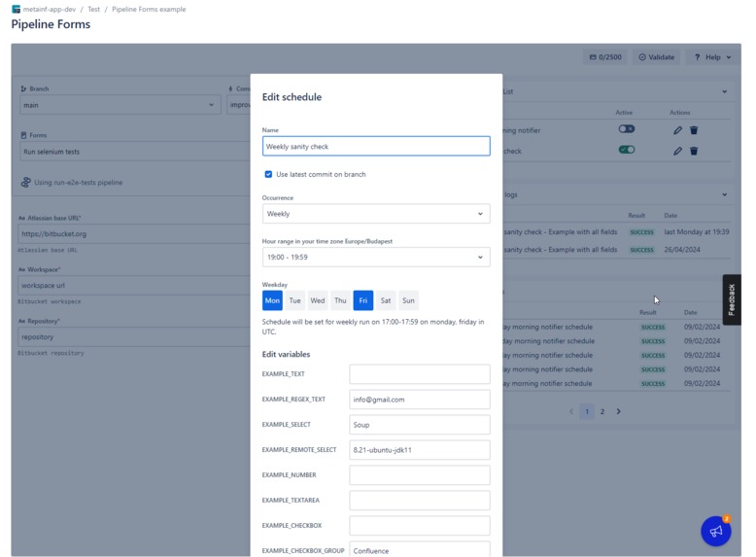Click the EXAMPLE_CHECKBOX_GROUP field showing Confluence
756x557 pixels.
point(420,550)
